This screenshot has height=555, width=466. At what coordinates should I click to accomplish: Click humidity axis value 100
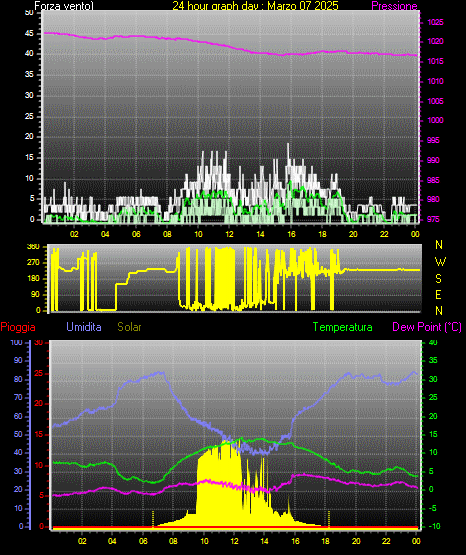click(x=17, y=343)
